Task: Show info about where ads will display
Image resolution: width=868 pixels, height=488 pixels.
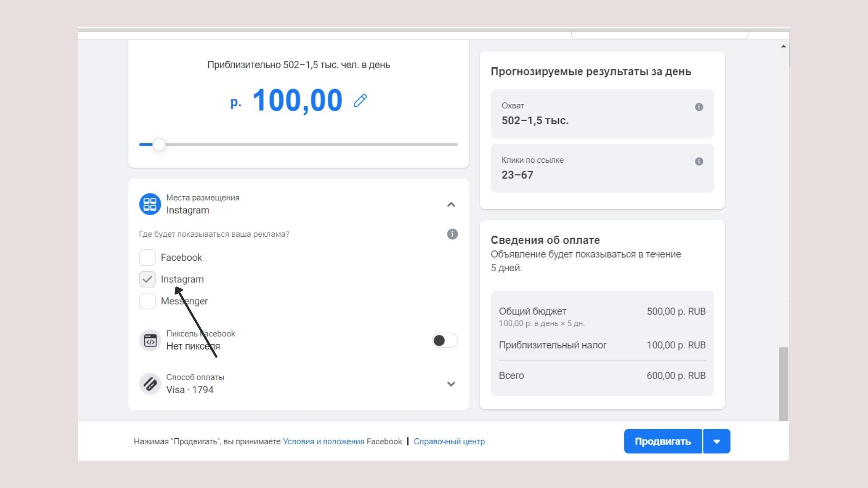Action: tap(452, 234)
